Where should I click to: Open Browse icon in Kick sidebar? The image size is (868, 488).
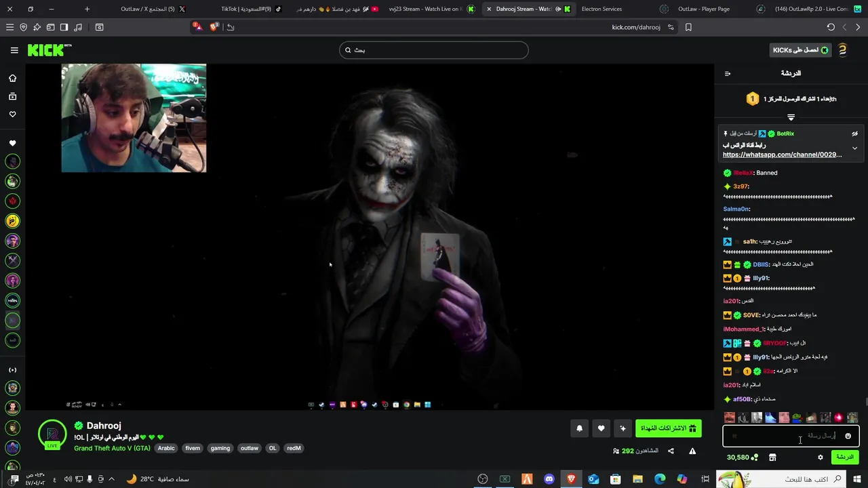(12, 96)
